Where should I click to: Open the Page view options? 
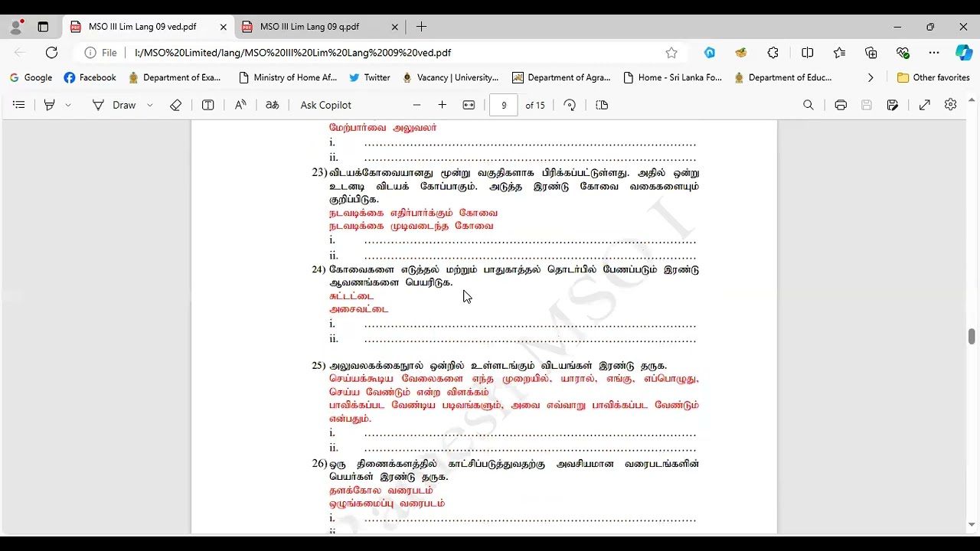click(602, 105)
